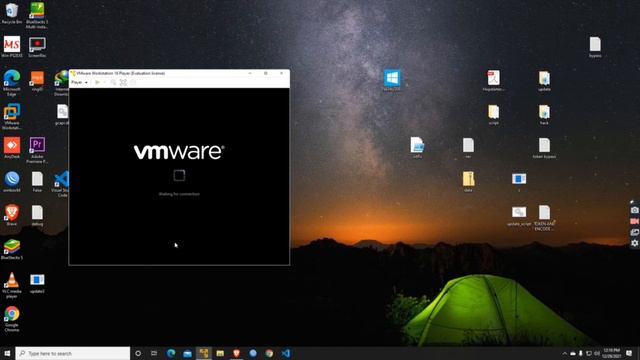Screen dimensions: 640x360
Task: Open Google Chrome desktop shortcut
Action: click(x=12, y=319)
